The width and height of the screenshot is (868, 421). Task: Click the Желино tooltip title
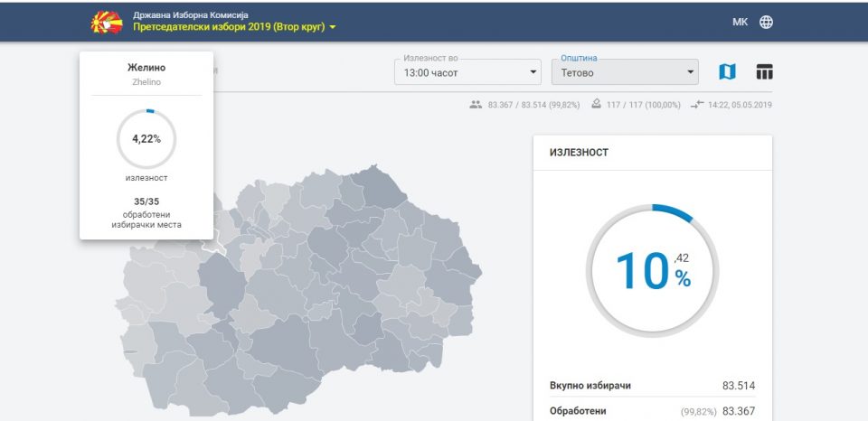pyautogui.click(x=146, y=68)
